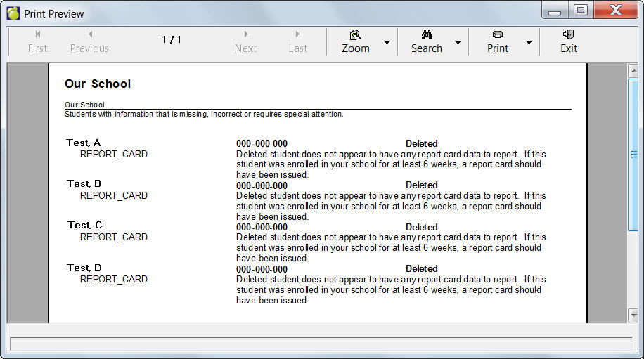Expand the Zoom dropdown arrow
This screenshot has width=644, height=359.
point(387,43)
